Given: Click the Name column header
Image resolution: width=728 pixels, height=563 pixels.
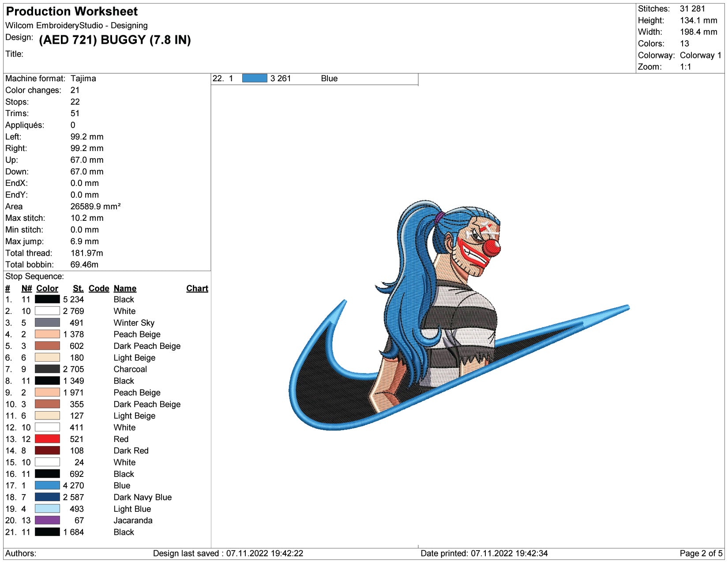Looking at the screenshot, I should [x=125, y=288].
